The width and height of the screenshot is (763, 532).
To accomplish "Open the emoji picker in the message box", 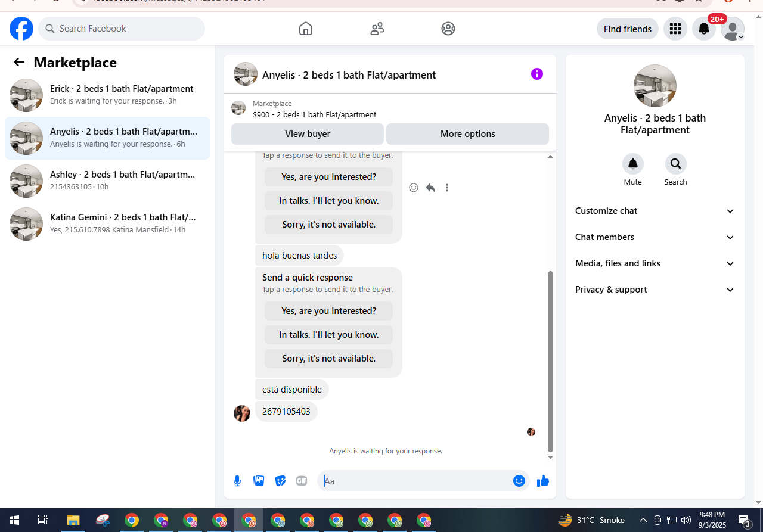I will pos(519,481).
